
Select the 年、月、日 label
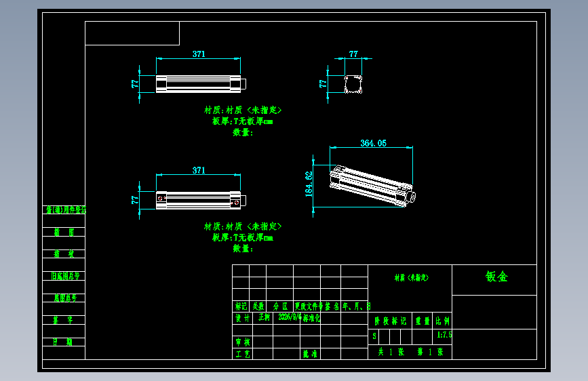(357, 306)
